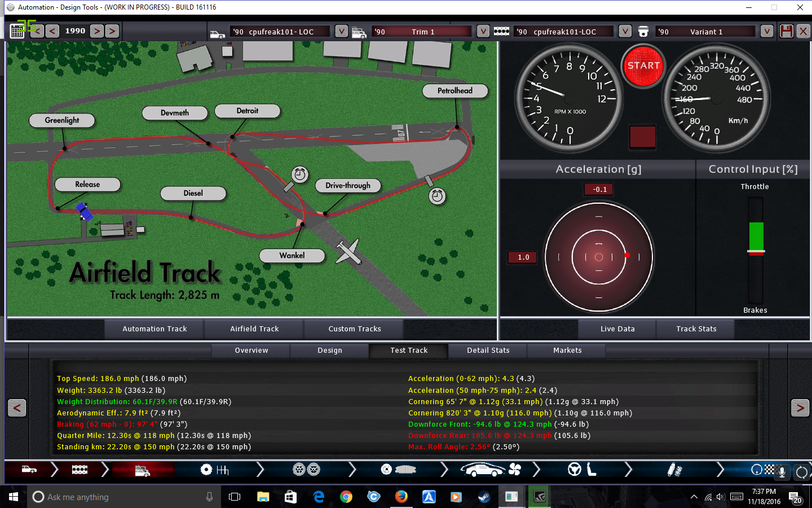Open the drivetrain gearbox step

click(214, 470)
